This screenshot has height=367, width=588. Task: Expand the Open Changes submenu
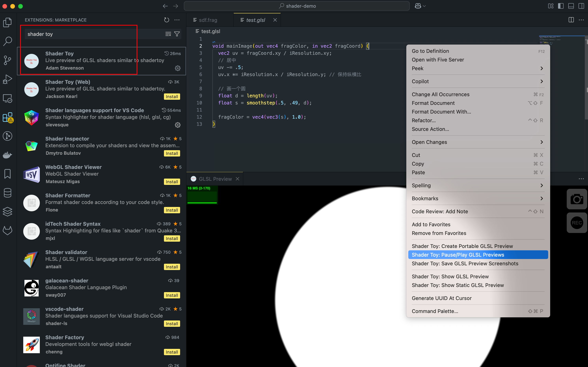coord(478,142)
